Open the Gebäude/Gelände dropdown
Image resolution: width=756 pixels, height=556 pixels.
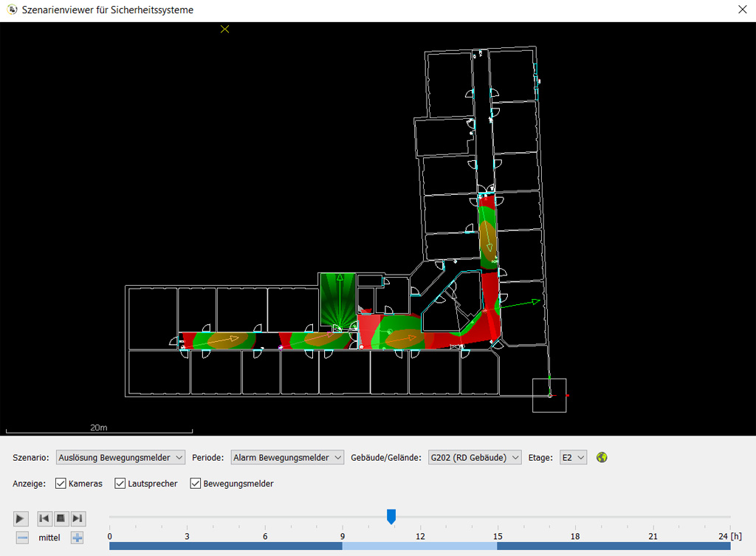click(475, 457)
